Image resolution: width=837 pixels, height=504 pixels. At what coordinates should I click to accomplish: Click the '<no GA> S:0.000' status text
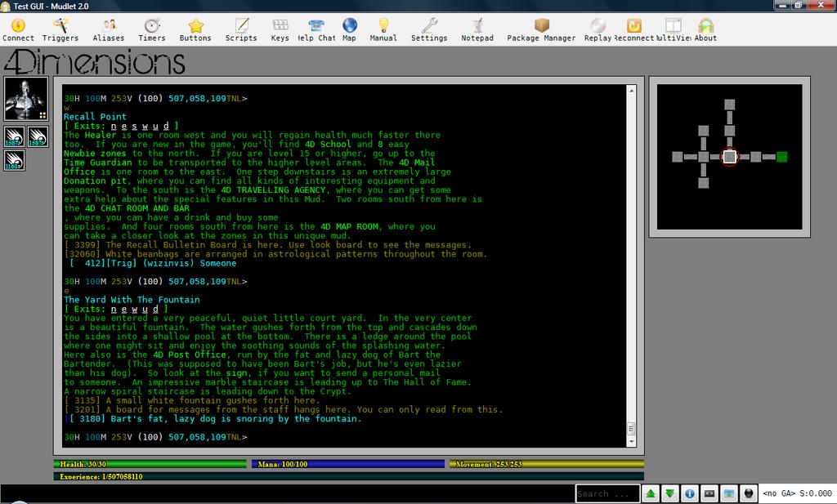[797, 494]
